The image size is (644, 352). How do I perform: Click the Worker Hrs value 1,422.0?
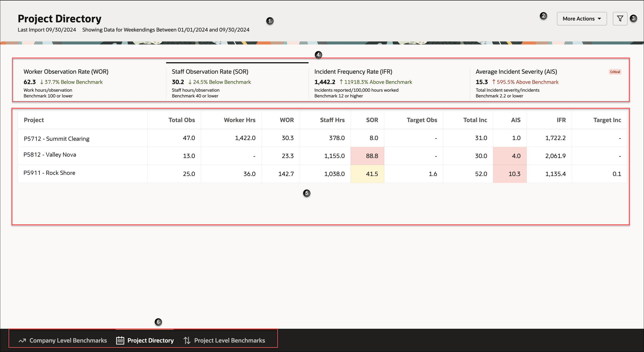pos(245,138)
